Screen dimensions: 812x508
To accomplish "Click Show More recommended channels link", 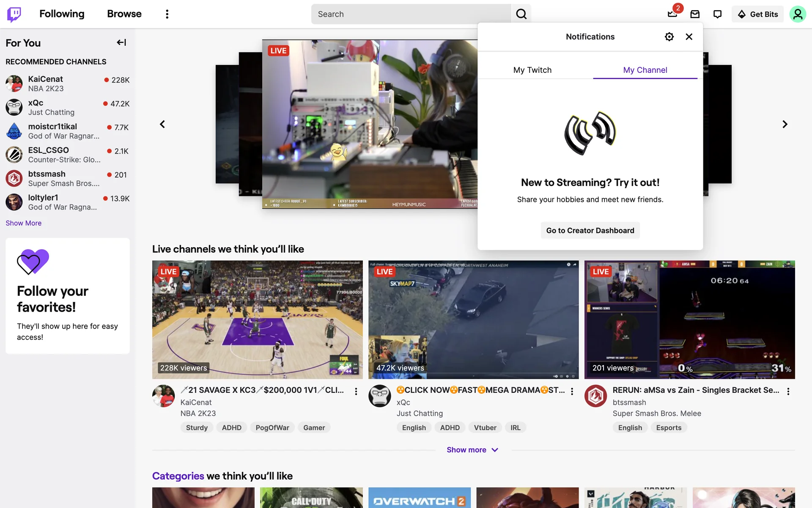I will coord(24,223).
